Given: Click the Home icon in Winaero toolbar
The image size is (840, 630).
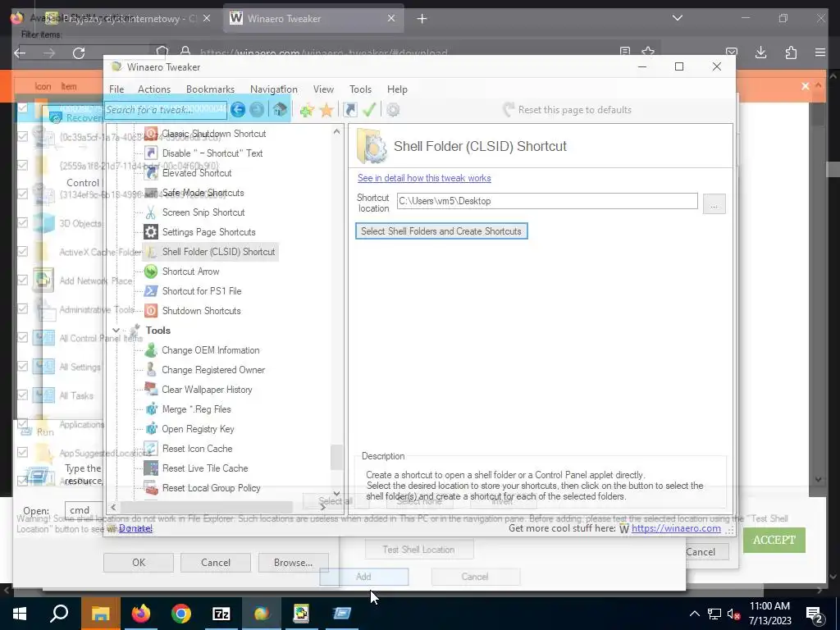Looking at the screenshot, I should (280, 110).
